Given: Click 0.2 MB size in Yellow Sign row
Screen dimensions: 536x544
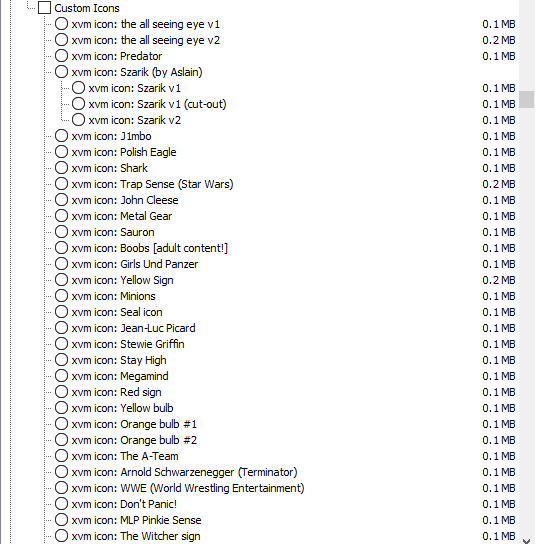Looking at the screenshot, I should [499, 280].
